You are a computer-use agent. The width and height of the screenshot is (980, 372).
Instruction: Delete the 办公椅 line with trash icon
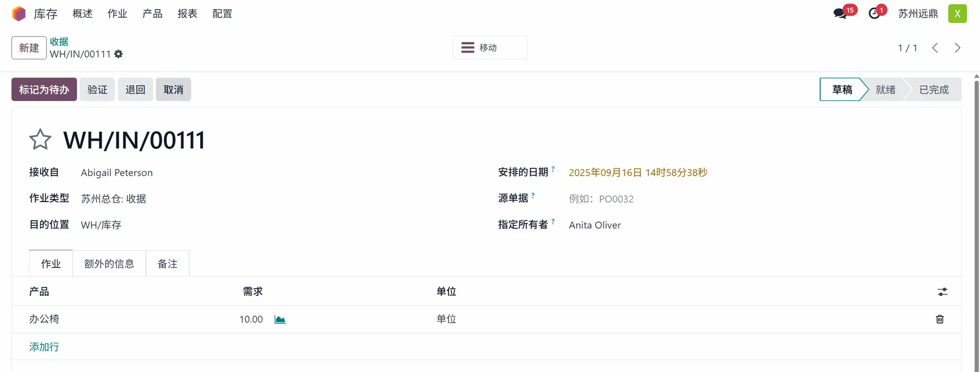(x=940, y=319)
